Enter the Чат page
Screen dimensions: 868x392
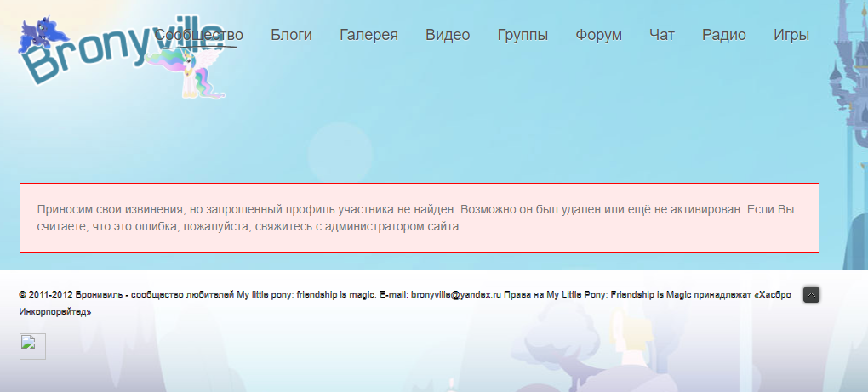[x=661, y=35]
